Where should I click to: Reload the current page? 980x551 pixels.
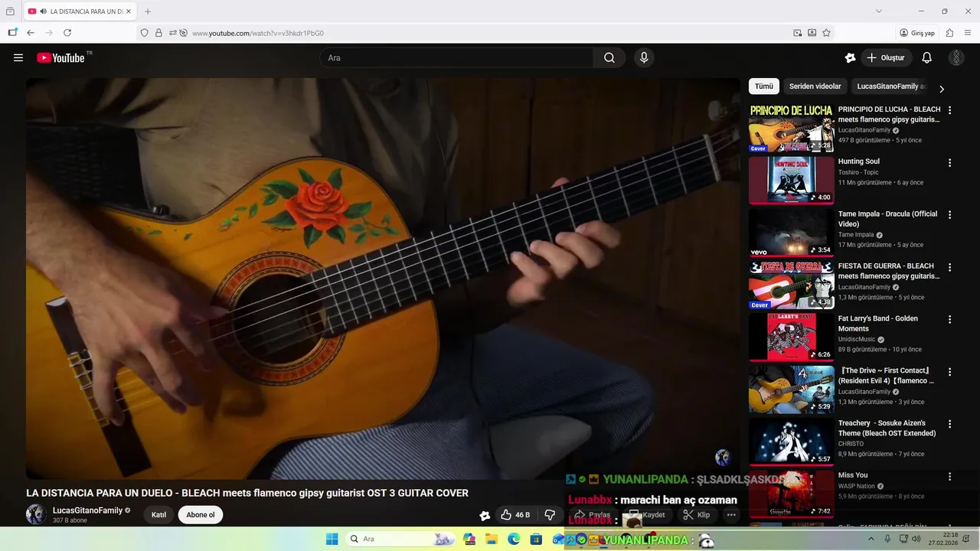click(x=67, y=33)
